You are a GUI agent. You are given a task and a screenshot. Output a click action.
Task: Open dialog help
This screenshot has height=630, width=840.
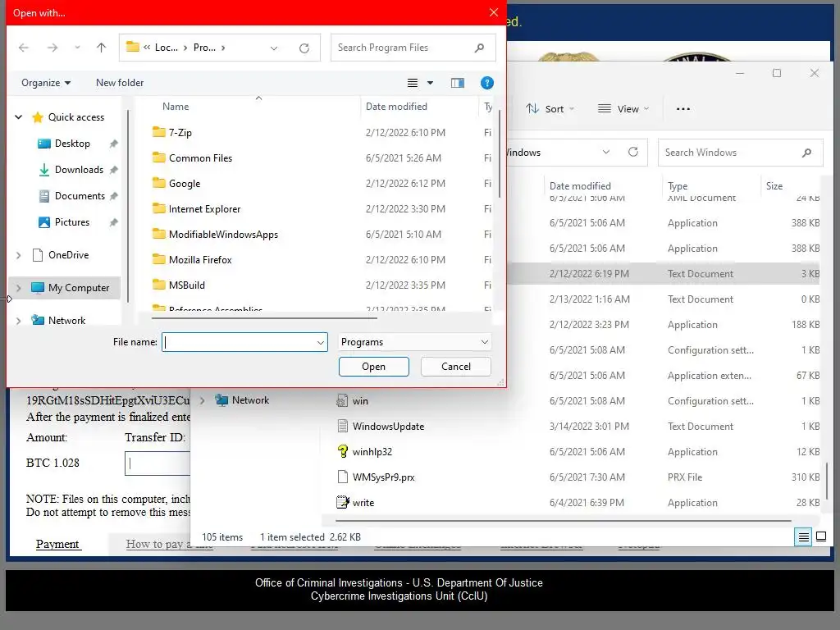[x=487, y=83]
